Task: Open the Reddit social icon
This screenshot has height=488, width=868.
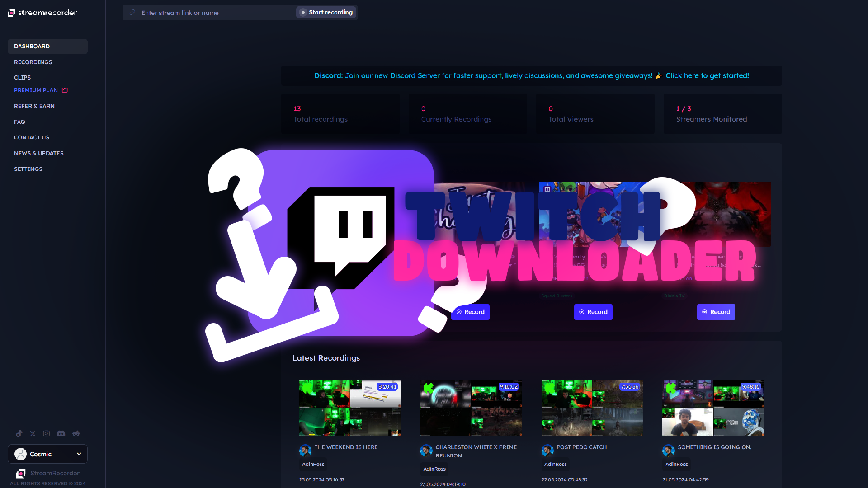Action: 76,433
